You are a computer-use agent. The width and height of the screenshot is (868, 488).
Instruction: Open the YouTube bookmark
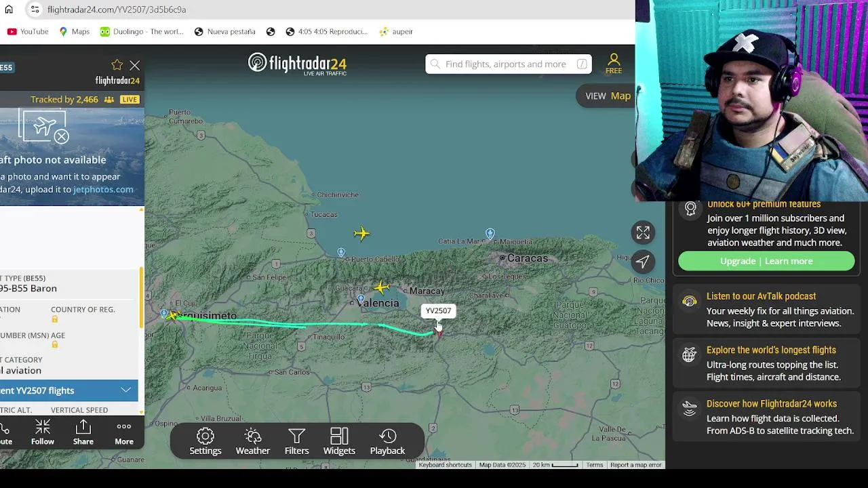(28, 31)
